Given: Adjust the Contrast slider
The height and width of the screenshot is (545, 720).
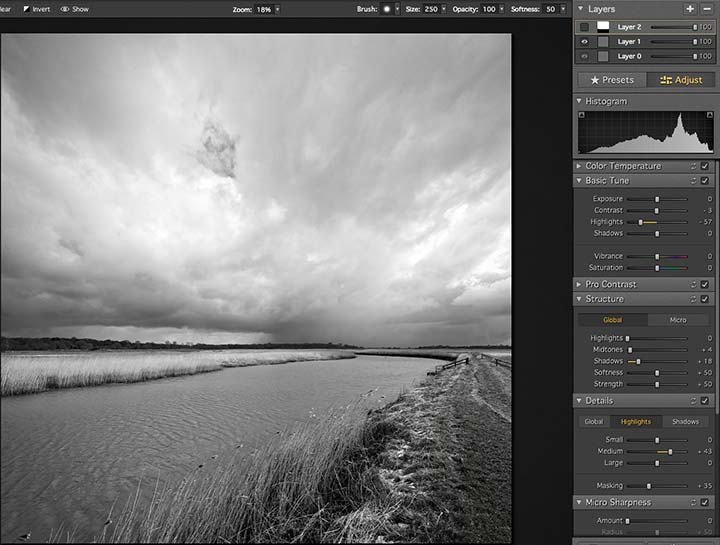Looking at the screenshot, I should coord(657,211).
